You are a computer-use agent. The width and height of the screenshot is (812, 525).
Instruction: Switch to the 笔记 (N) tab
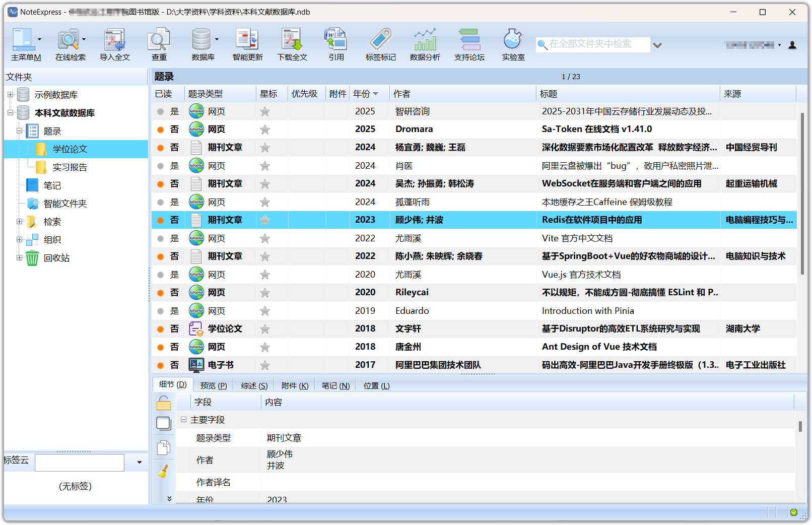click(x=336, y=385)
